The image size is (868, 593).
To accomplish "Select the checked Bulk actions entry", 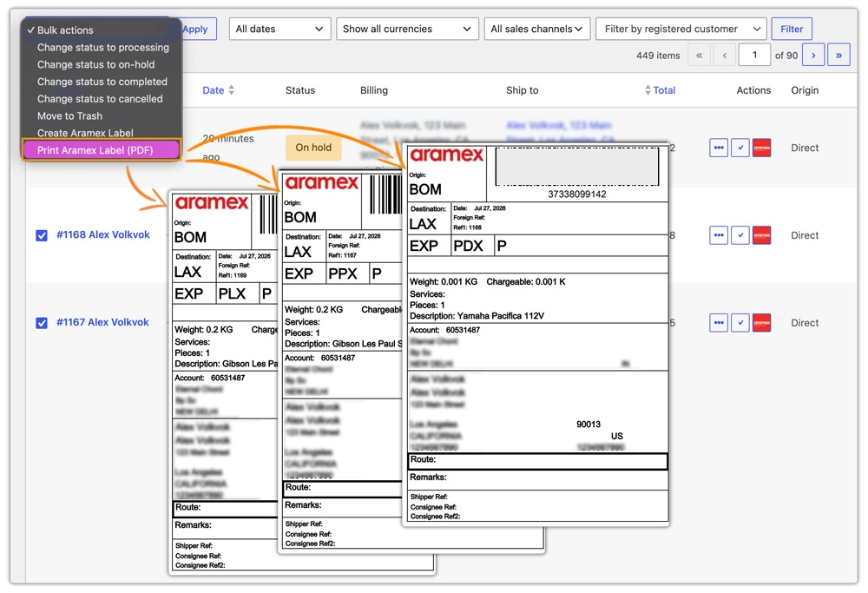I will pos(61,30).
